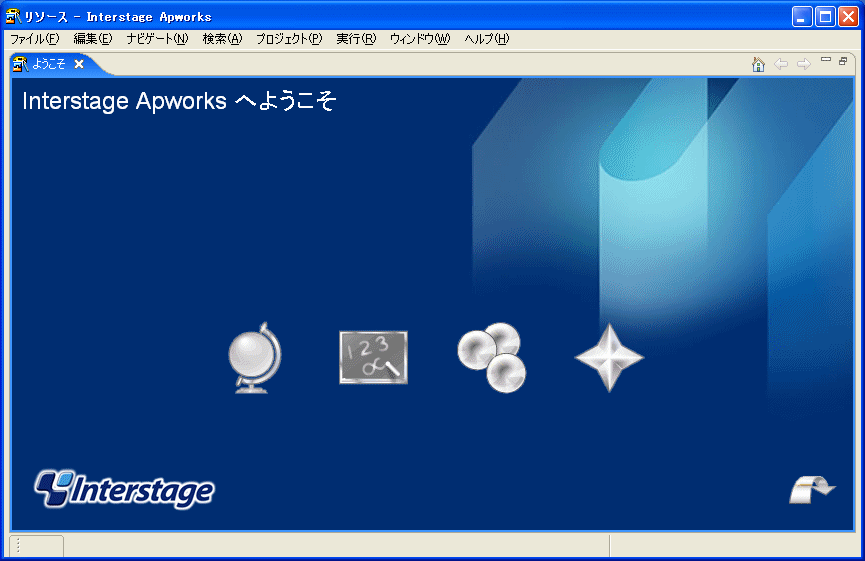Open the プロジェクト(P) menu
865x561 pixels.
click(289, 39)
